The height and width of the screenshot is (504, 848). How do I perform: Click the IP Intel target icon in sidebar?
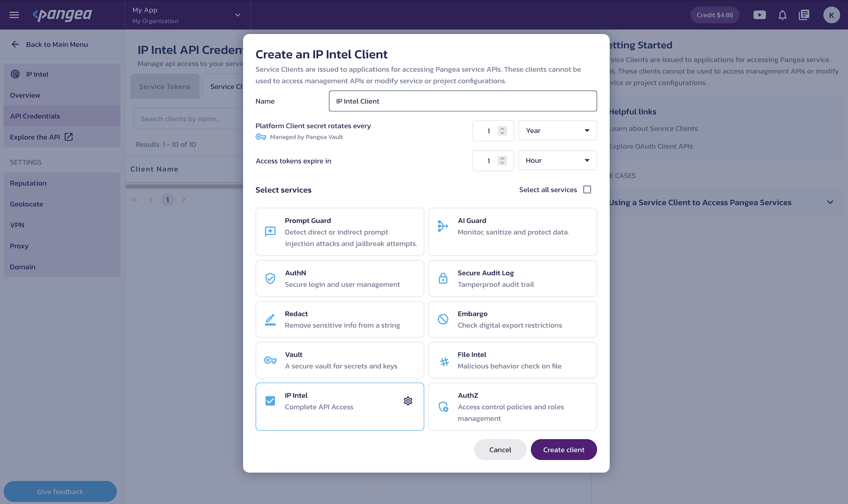[x=15, y=74]
